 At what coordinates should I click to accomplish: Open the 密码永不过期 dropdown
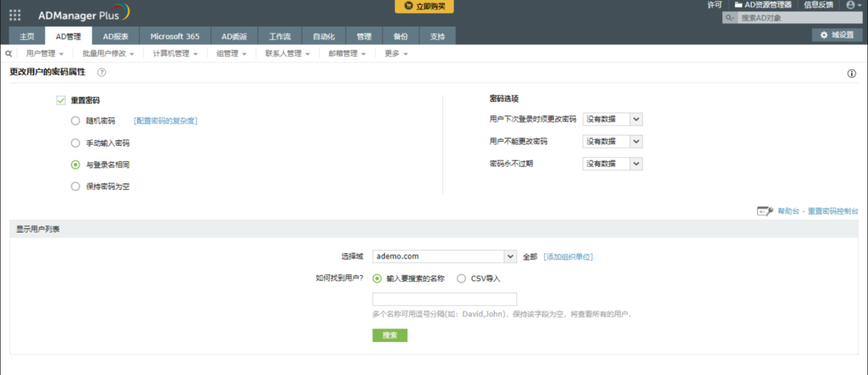[612, 164]
